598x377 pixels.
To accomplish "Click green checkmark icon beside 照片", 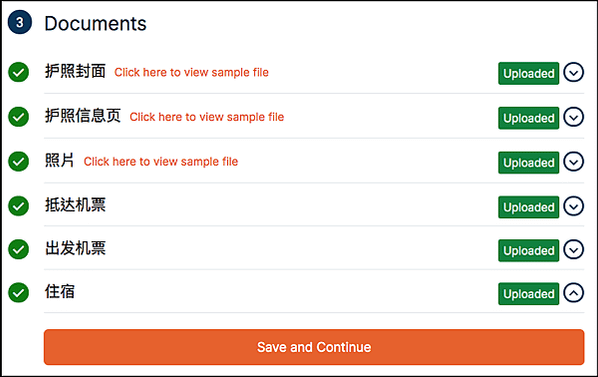I will [18, 161].
